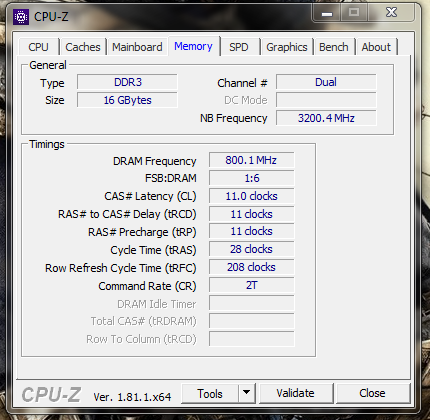This screenshot has height=420, width=430.
Task: Show the About tab
Action: (376, 47)
